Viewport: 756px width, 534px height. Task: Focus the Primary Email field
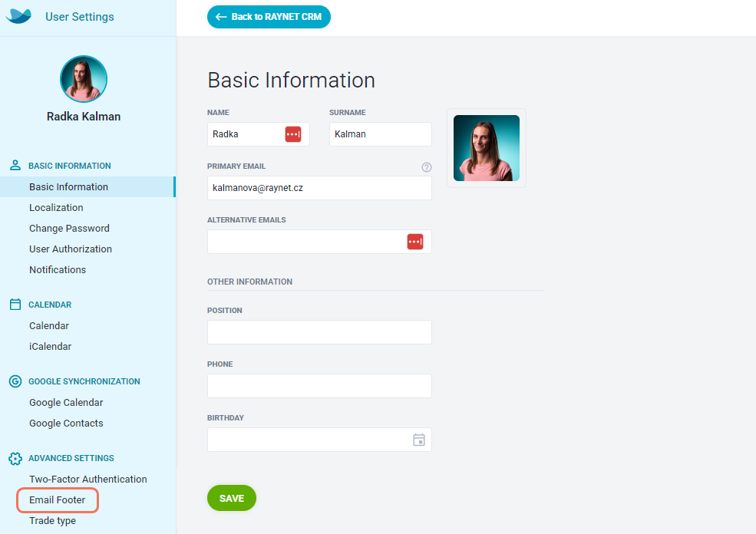click(x=319, y=188)
